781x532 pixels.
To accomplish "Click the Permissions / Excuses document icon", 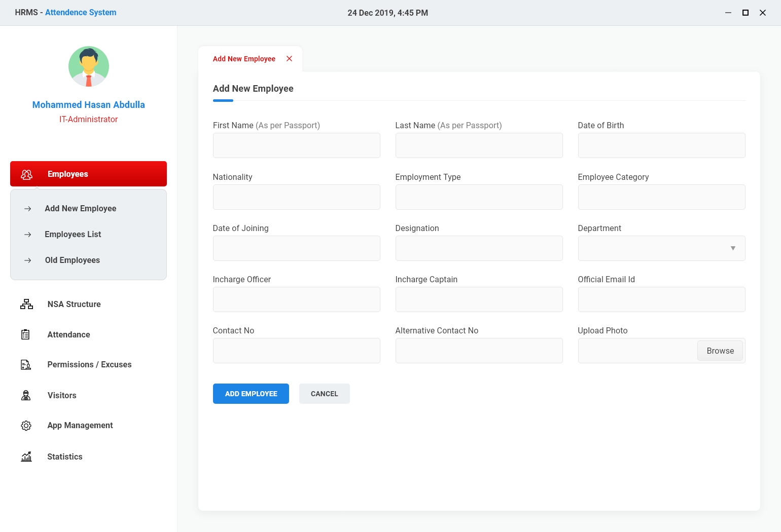I will click(26, 365).
